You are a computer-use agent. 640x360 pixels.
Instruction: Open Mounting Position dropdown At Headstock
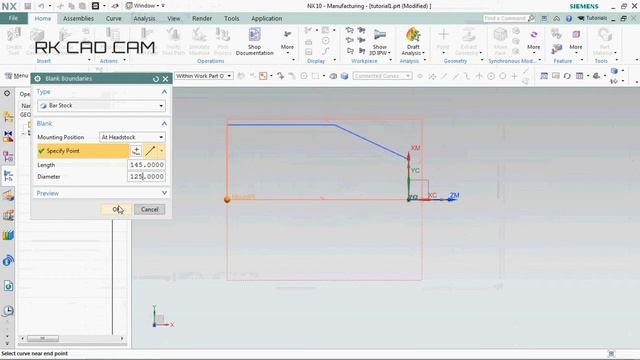132,137
